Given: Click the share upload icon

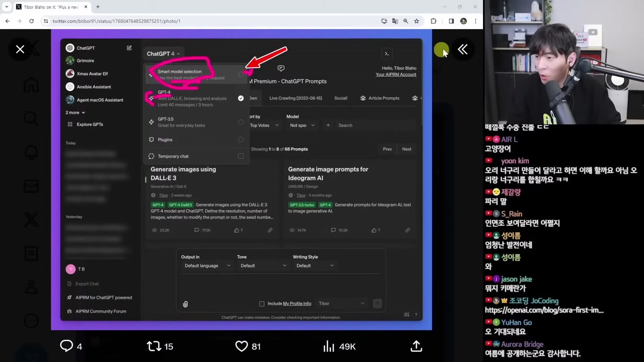Looking at the screenshot, I should pyautogui.click(x=416, y=346).
